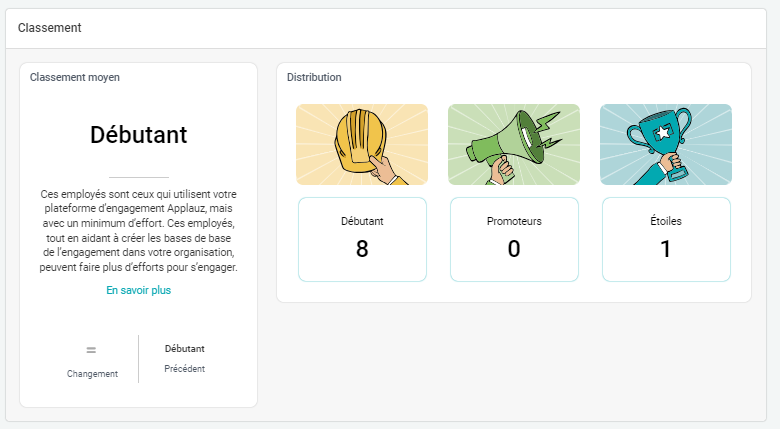Click the equals sign change icon
The width and height of the screenshot is (780, 429).
(x=91, y=350)
